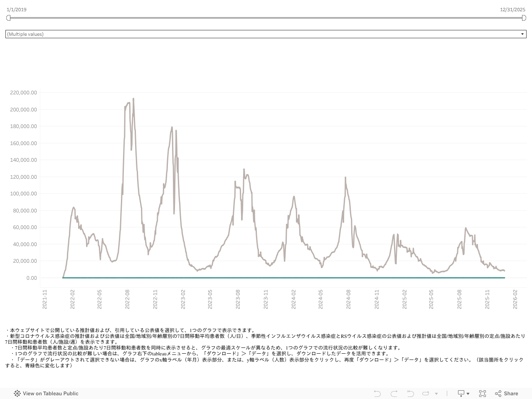532x399 pixels.
Task: Select the 2023-05 x-axis label
Action: coord(210,299)
